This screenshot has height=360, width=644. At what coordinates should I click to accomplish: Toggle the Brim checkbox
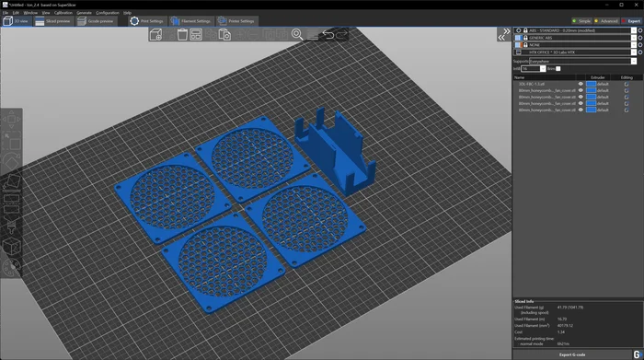tap(558, 69)
